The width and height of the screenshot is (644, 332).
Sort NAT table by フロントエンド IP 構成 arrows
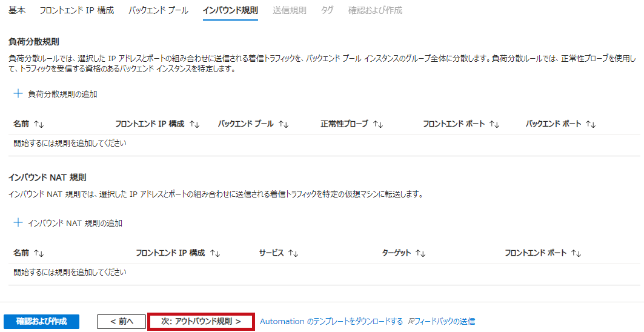215,253
